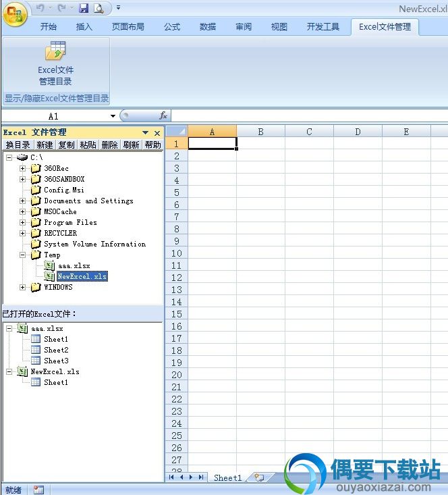Click the macro record icon in status bar
The height and width of the screenshot is (495, 448).
(38, 490)
